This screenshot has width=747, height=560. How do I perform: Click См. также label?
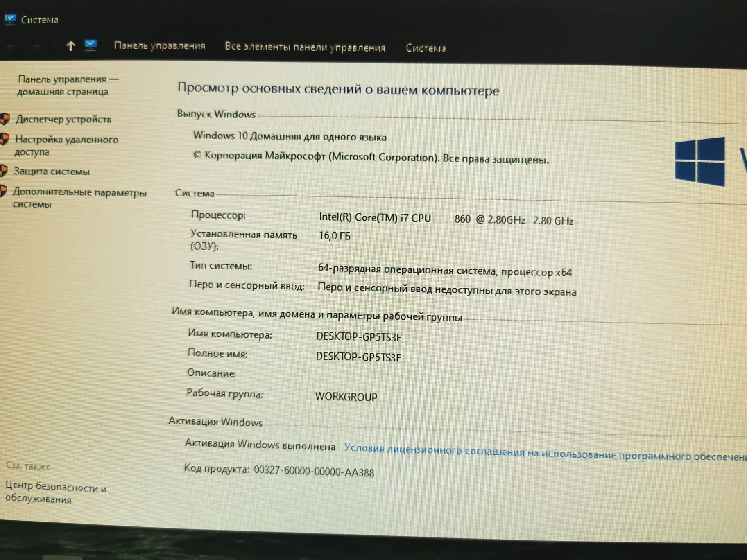coord(28,466)
